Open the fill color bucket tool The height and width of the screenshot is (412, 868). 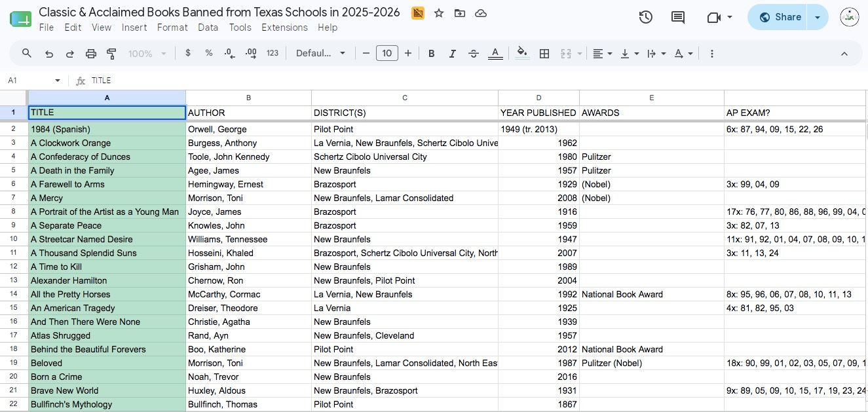click(x=522, y=53)
